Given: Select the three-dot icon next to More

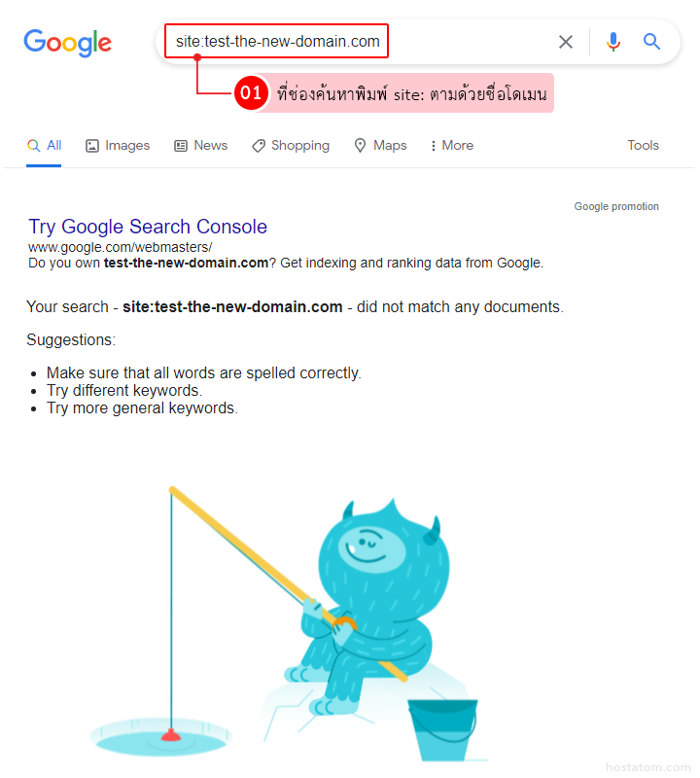Looking at the screenshot, I should tap(433, 145).
